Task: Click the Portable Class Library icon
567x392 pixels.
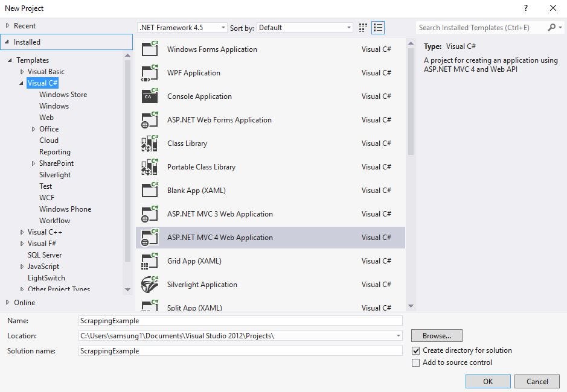Action: click(x=150, y=166)
